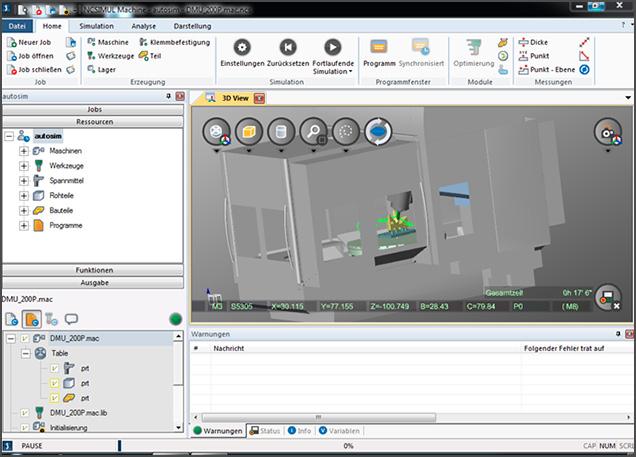Toggle checkbox for DMU_200P.mac
Image resolution: width=636 pixels, height=457 pixels.
click(24, 339)
